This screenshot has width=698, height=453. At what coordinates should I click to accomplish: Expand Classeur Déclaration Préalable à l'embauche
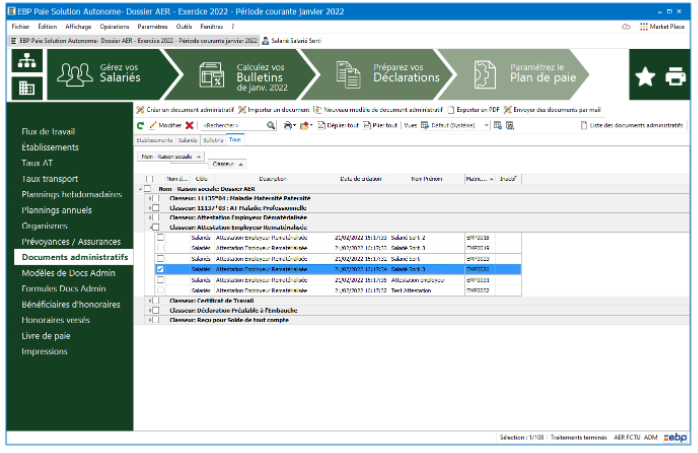[x=150, y=311]
